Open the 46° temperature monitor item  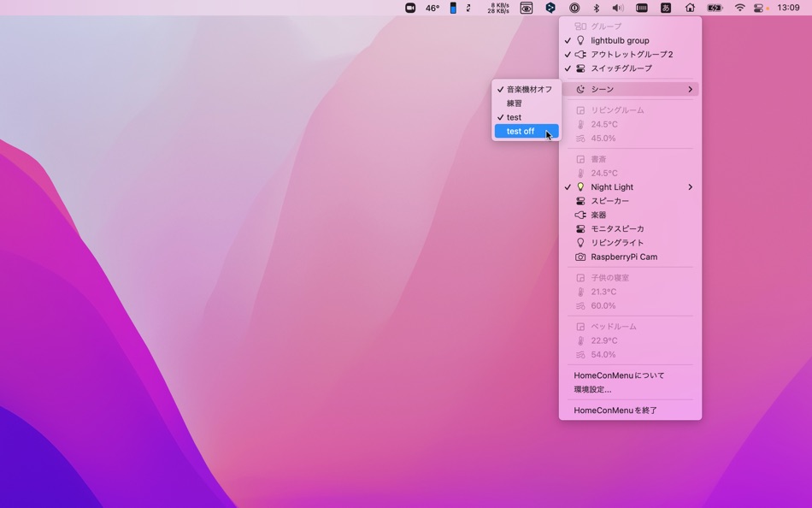coord(432,8)
